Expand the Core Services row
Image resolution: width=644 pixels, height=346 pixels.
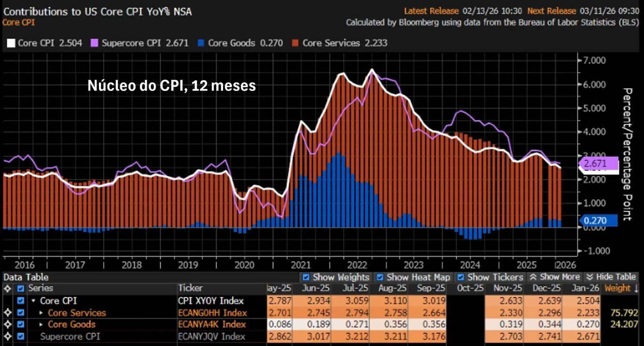click(41, 313)
